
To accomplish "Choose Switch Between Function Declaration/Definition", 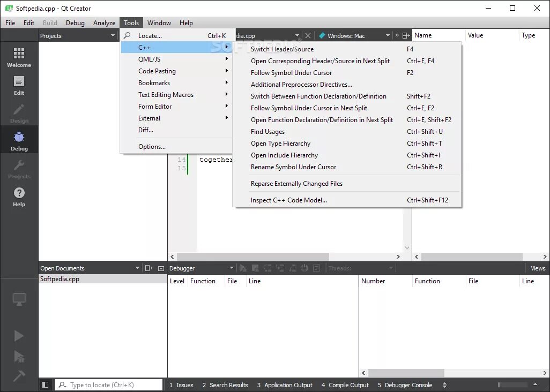I will [x=347, y=96].
